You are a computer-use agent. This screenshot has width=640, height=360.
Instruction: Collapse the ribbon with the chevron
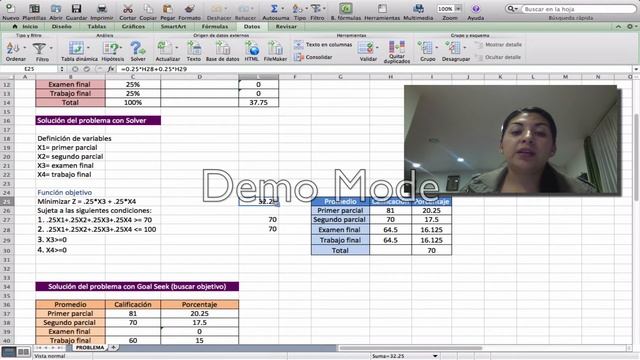619,27
